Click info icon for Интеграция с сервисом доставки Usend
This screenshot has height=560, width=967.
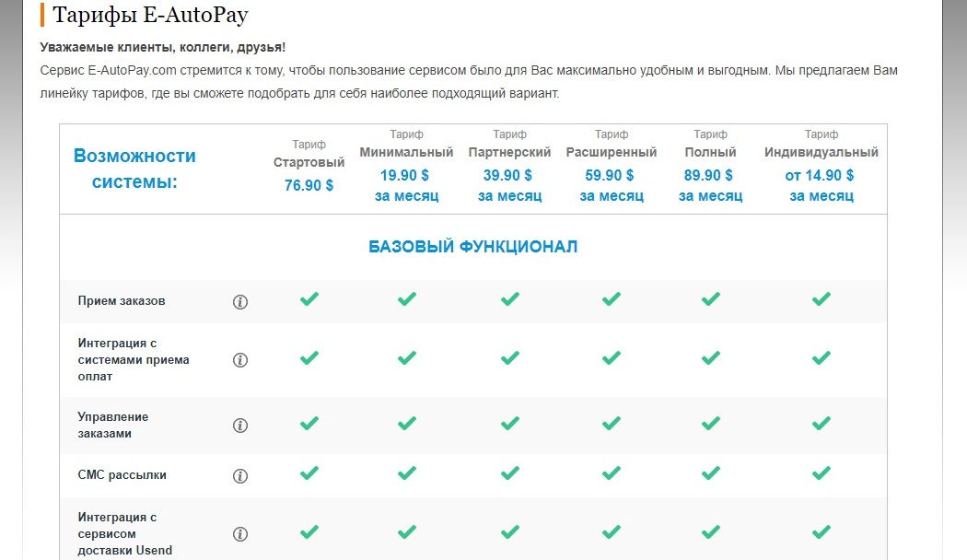(x=240, y=534)
